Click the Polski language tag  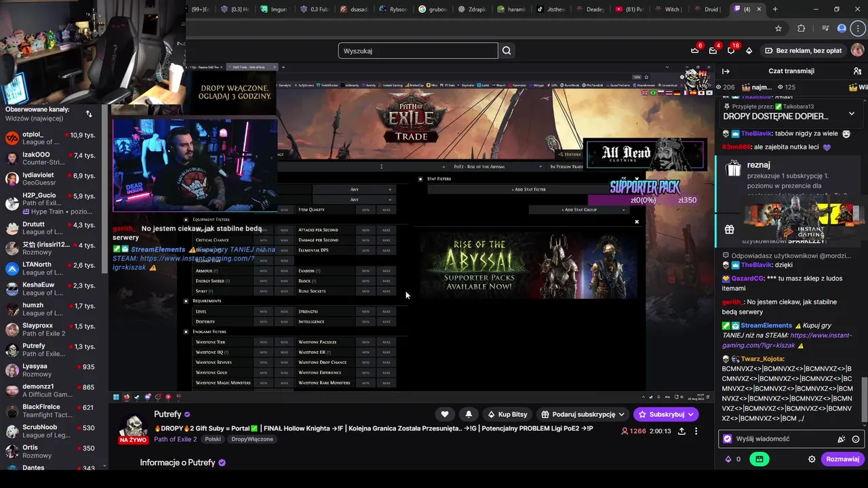point(213,439)
